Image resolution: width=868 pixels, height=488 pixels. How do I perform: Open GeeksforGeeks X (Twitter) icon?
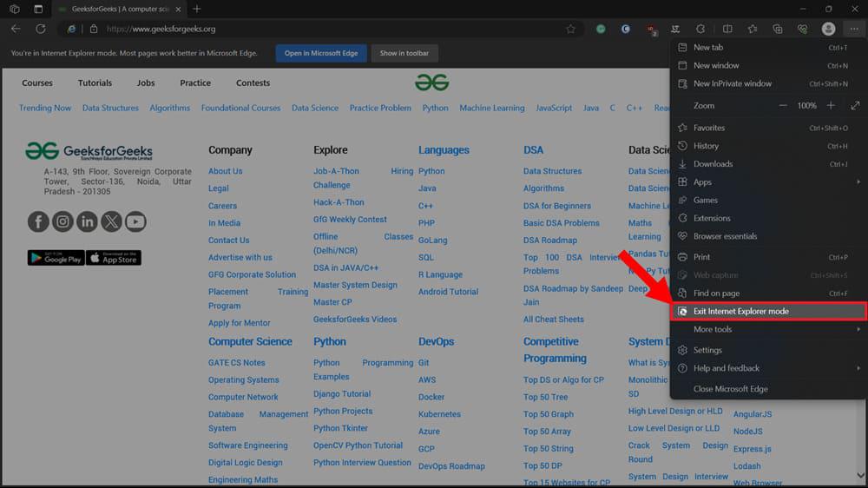point(111,221)
